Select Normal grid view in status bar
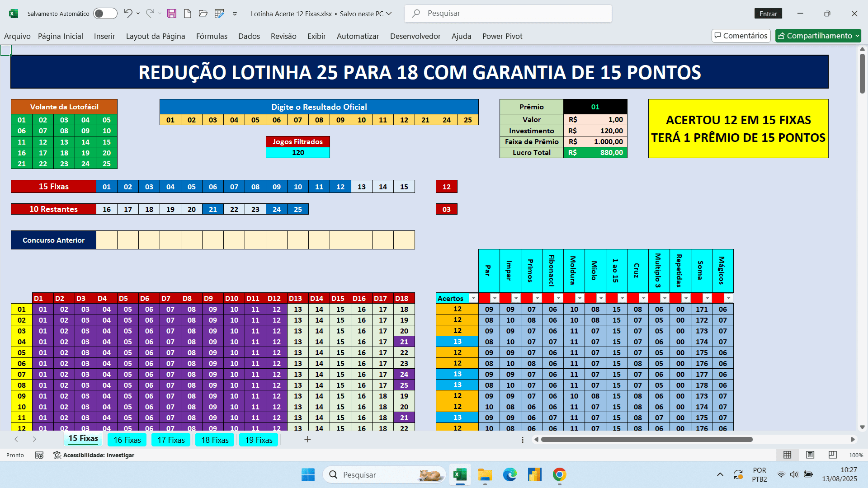 point(787,455)
